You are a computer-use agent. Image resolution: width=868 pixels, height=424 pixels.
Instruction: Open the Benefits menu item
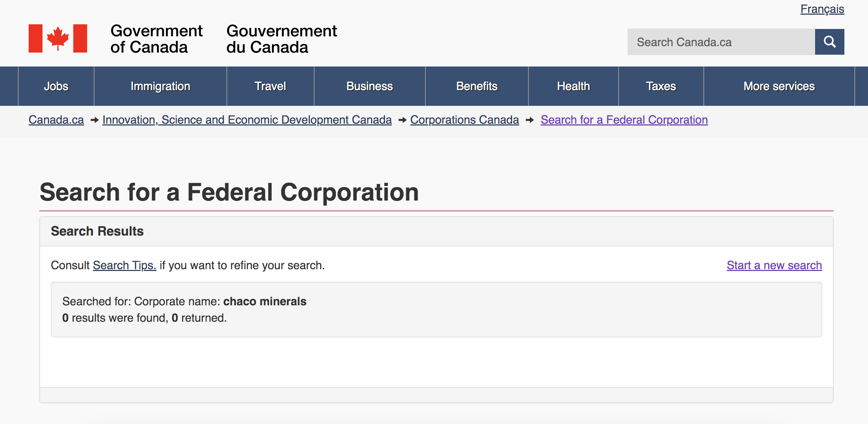pos(477,86)
